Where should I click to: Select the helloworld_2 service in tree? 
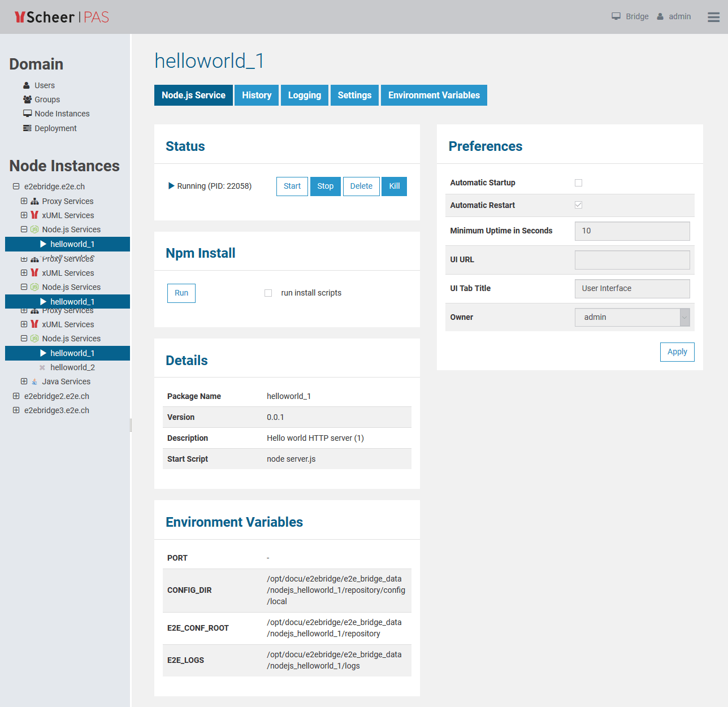(72, 367)
